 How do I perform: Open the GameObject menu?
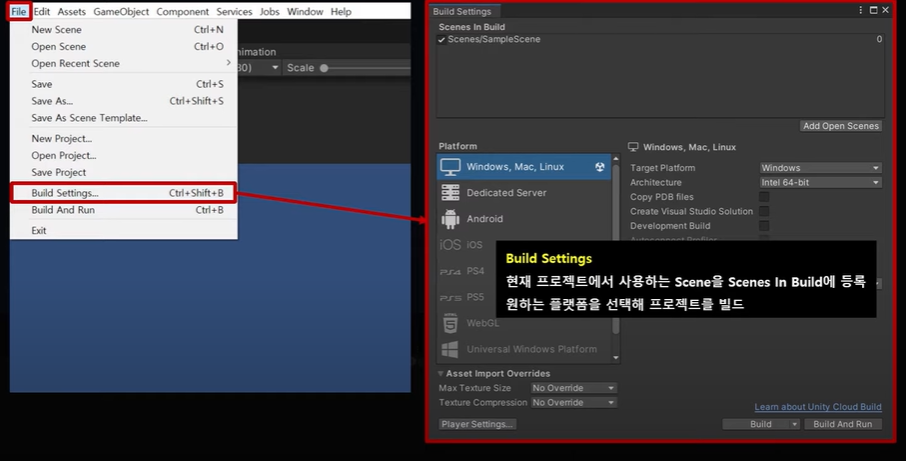121,12
